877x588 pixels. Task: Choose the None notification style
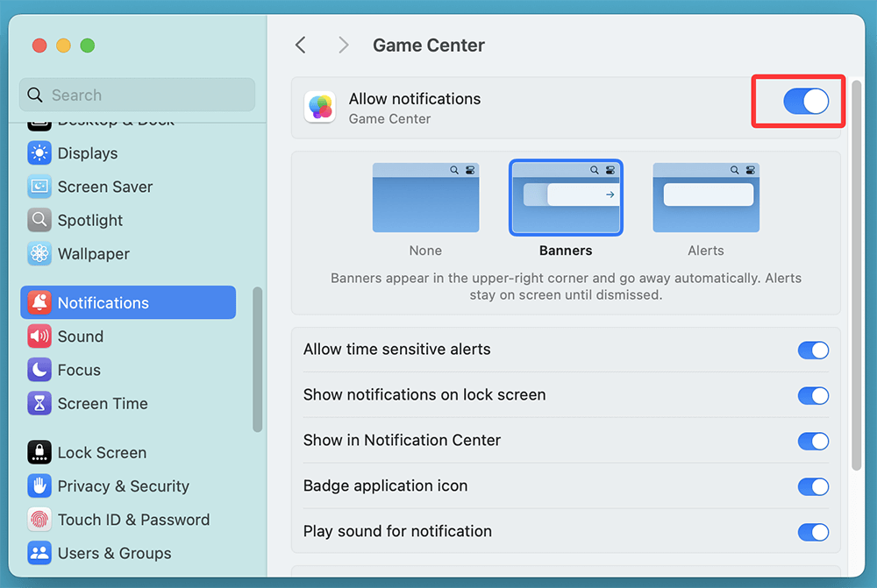425,197
